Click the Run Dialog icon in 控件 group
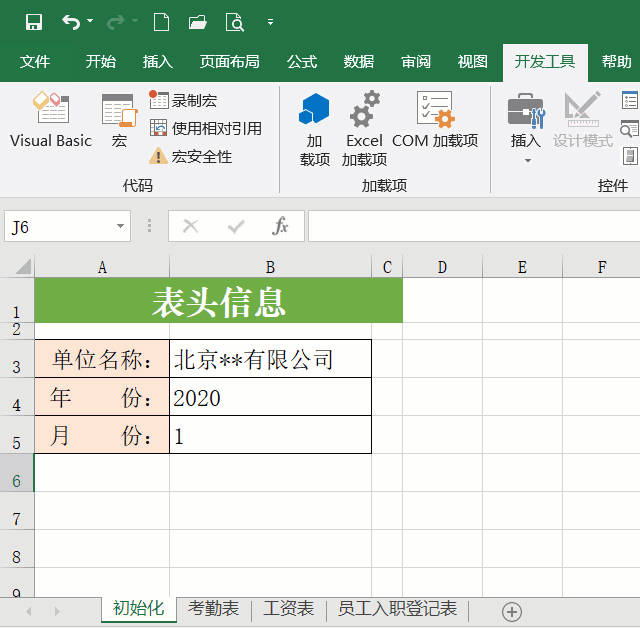 [x=630, y=156]
